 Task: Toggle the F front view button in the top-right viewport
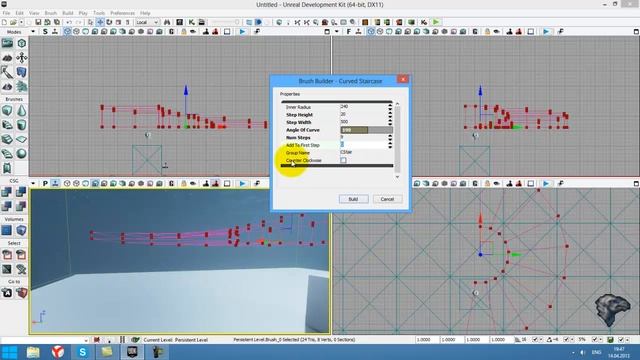pos(349,31)
